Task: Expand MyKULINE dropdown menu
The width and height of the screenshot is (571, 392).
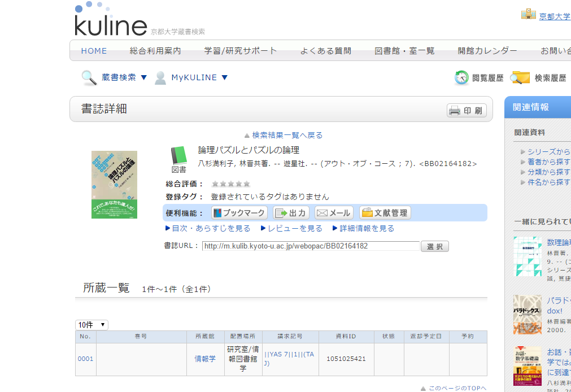Action: pos(225,78)
